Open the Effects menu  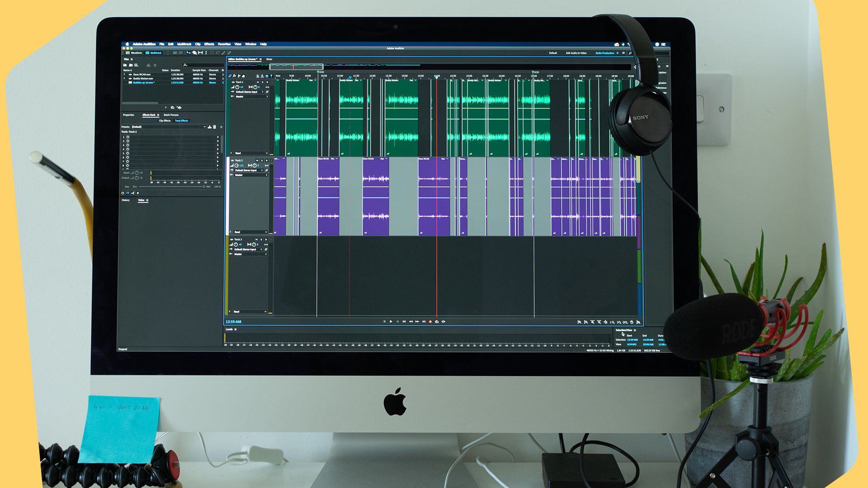209,44
